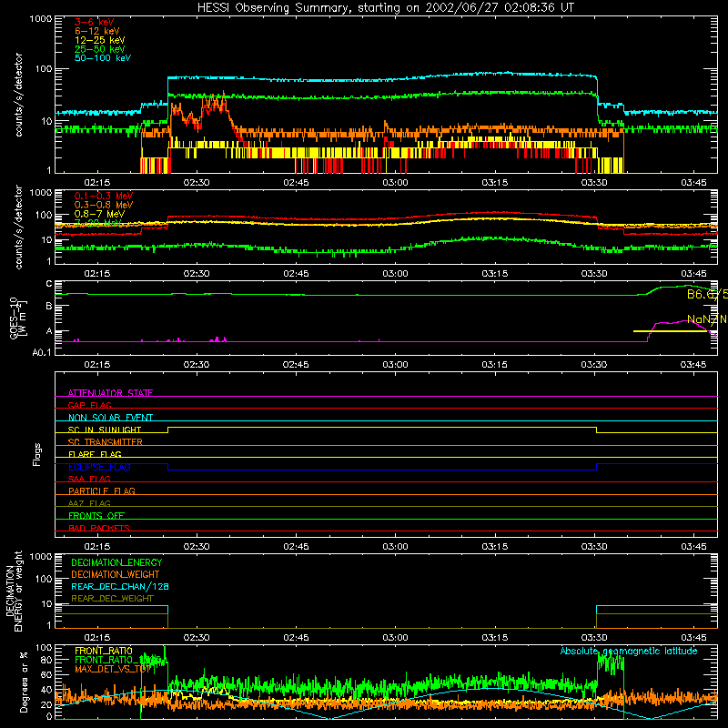
Task: Select the 0.1-0.3 MeV legend label
Action: (x=104, y=196)
